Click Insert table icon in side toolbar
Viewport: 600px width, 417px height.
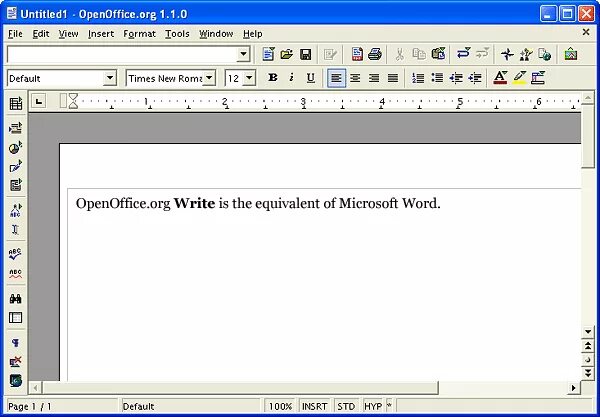click(x=16, y=103)
